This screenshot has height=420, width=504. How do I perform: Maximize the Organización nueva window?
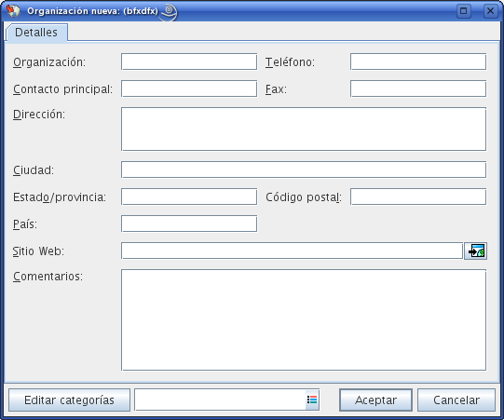(464, 11)
